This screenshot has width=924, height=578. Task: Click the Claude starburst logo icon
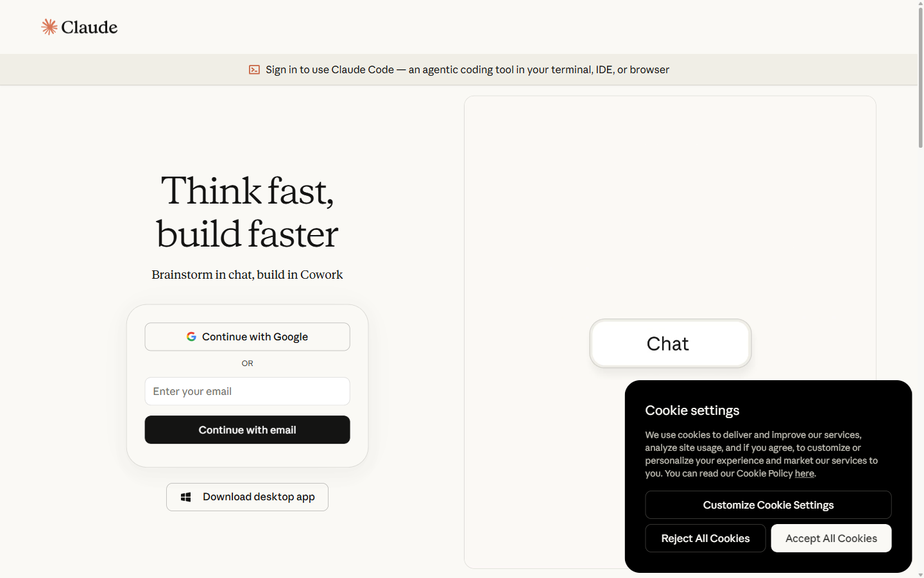click(x=49, y=27)
